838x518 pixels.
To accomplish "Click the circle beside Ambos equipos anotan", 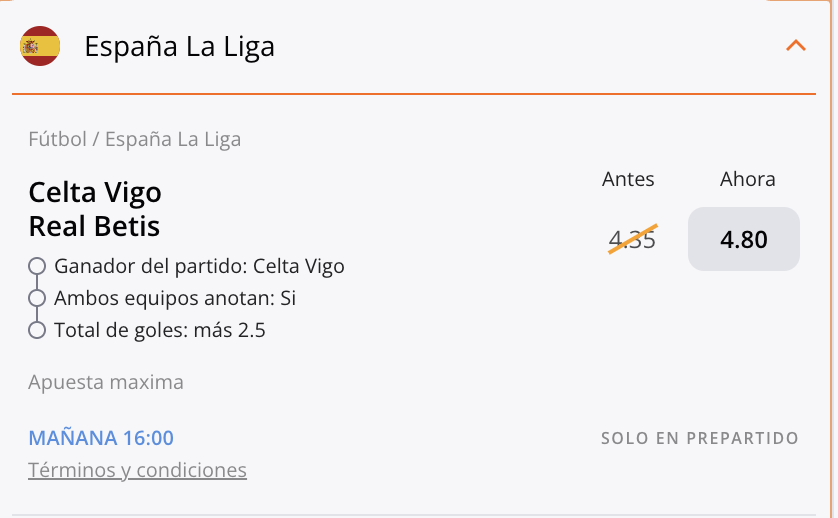I will (38, 298).
